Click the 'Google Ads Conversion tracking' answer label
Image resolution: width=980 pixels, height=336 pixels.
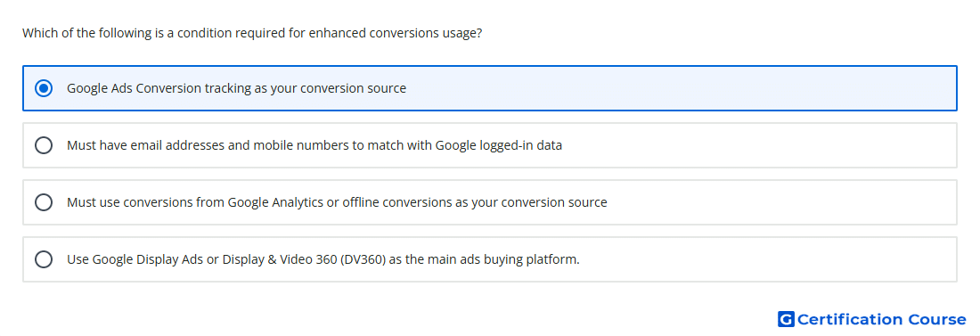coord(236,88)
